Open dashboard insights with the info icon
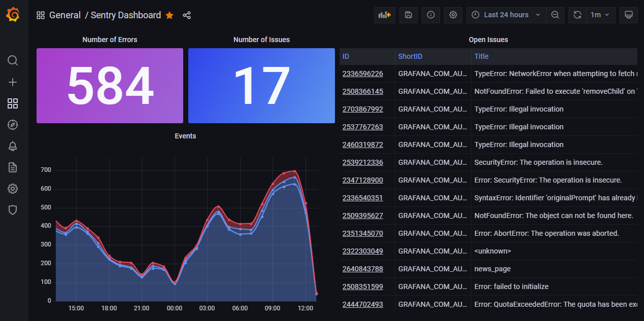 430,15
